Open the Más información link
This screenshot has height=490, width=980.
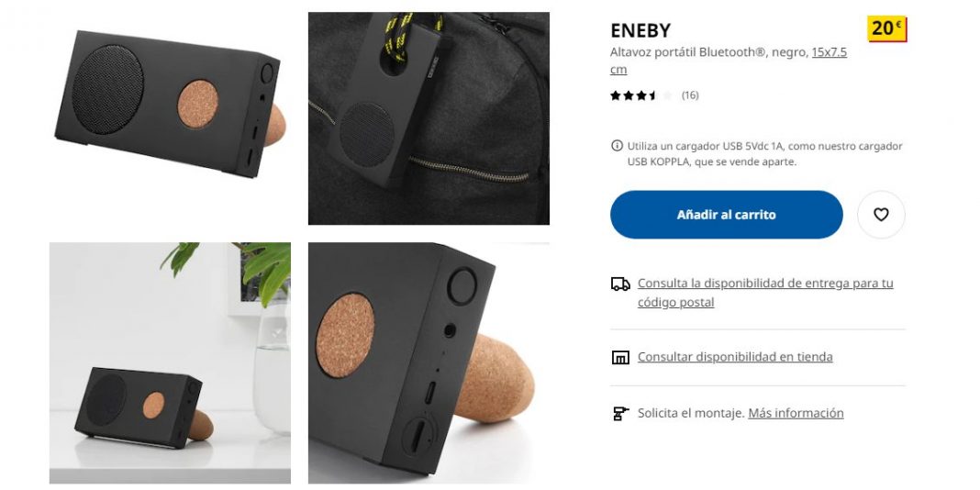(x=796, y=413)
